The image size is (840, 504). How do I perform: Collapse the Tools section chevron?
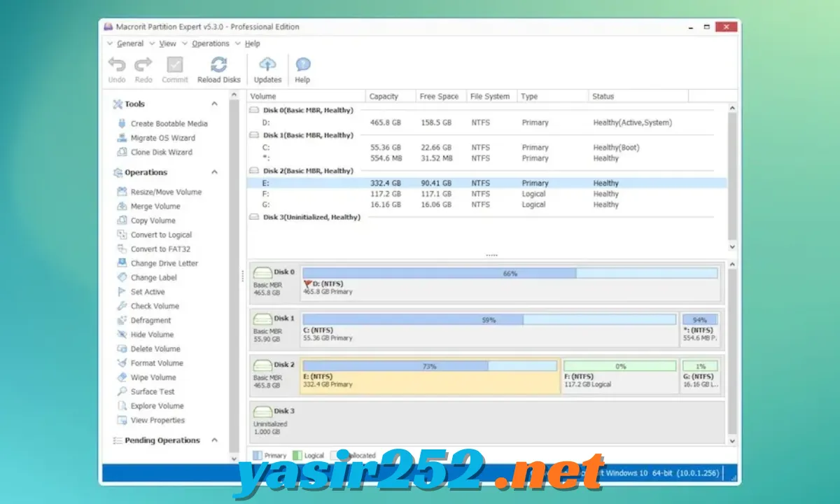(214, 104)
